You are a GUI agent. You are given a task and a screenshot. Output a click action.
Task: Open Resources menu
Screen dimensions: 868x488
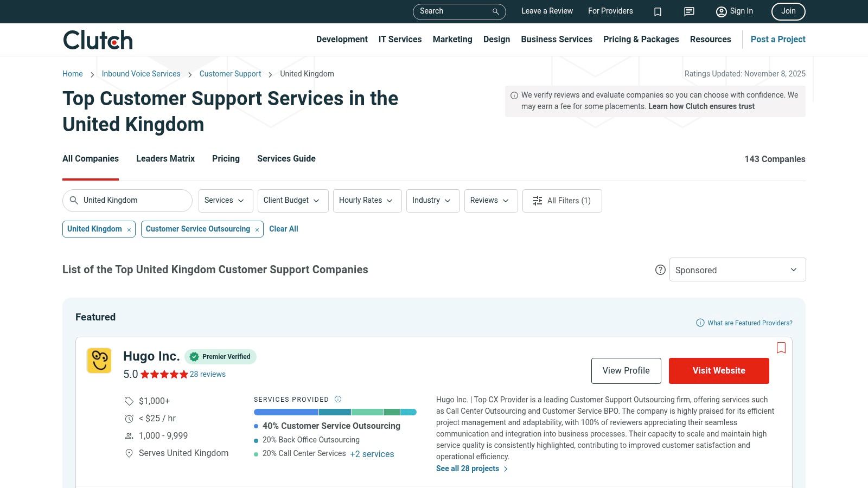(x=710, y=40)
